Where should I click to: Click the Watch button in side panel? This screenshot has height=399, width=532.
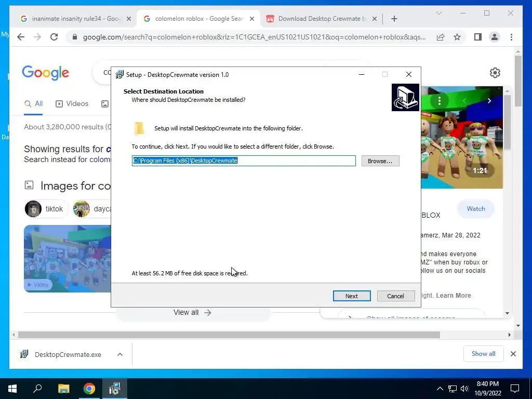pyautogui.click(x=476, y=209)
